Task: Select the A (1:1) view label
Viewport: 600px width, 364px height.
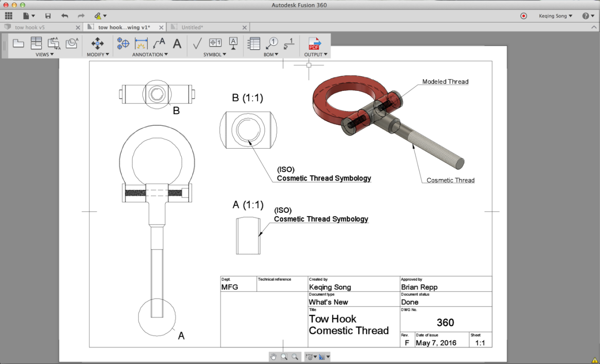Action: (x=248, y=205)
